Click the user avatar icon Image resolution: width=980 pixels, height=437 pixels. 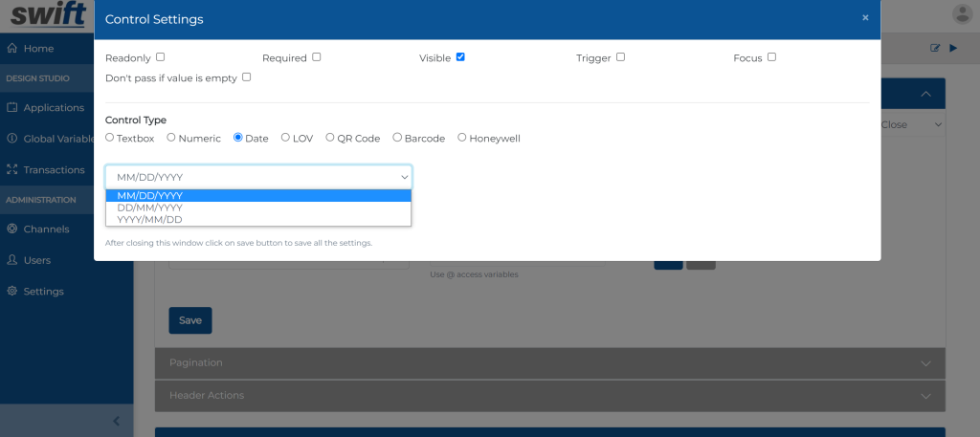[962, 13]
